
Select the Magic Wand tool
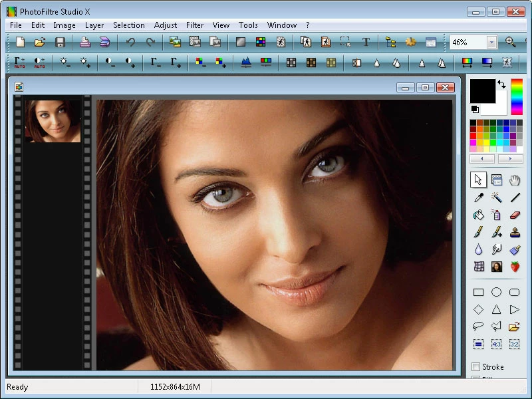[x=496, y=197]
